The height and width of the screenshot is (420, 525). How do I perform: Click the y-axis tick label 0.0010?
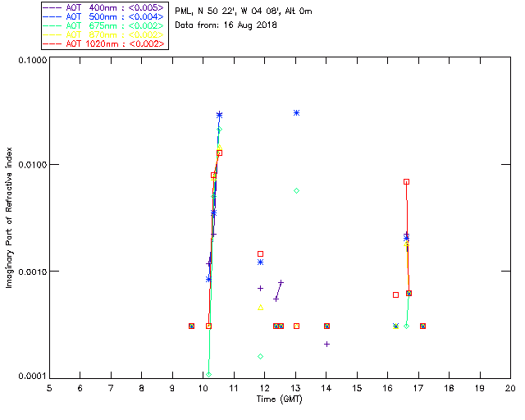pos(33,272)
